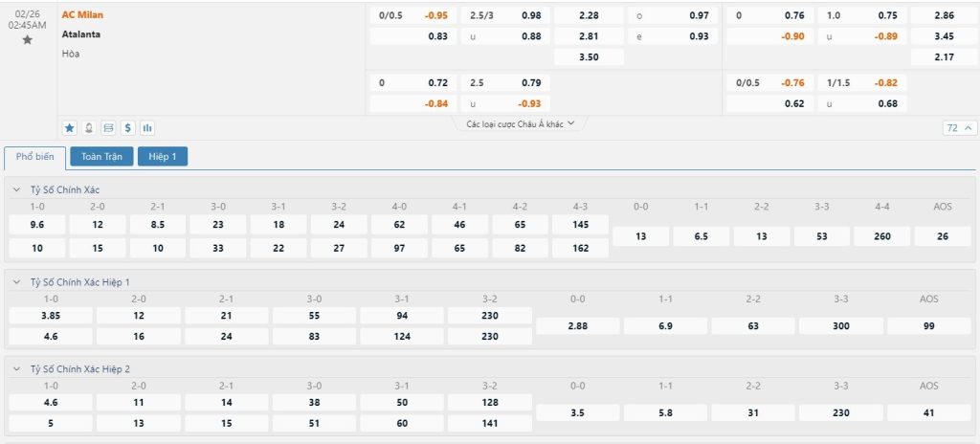The image size is (980, 444).
Task: Open the statistics bar chart icon
Action: [147, 127]
